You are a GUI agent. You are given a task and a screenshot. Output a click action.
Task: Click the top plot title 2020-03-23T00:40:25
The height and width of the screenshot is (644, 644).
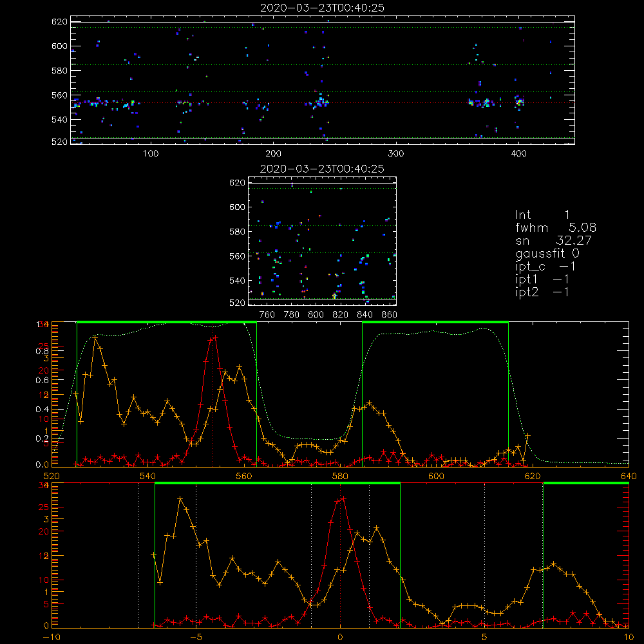tap(322, 8)
